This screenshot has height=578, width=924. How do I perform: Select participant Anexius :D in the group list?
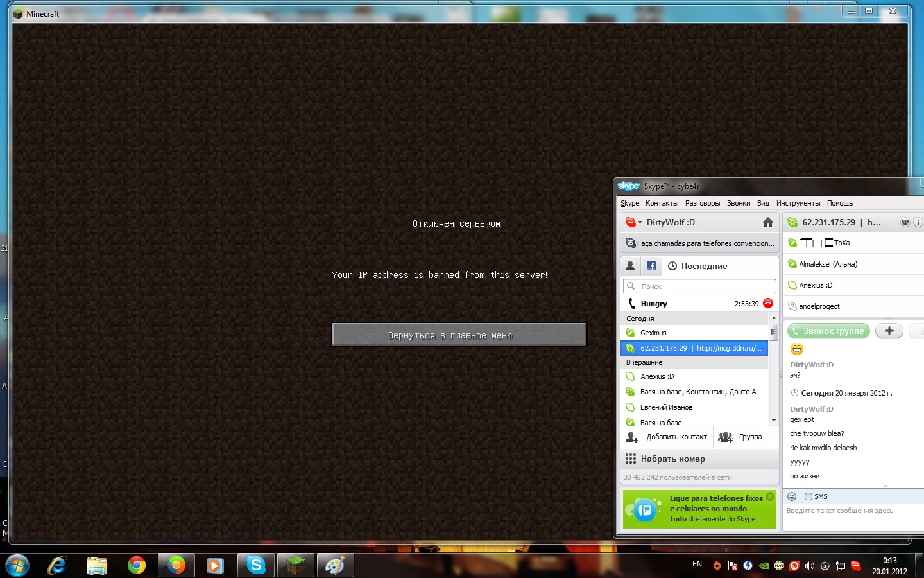point(853,285)
